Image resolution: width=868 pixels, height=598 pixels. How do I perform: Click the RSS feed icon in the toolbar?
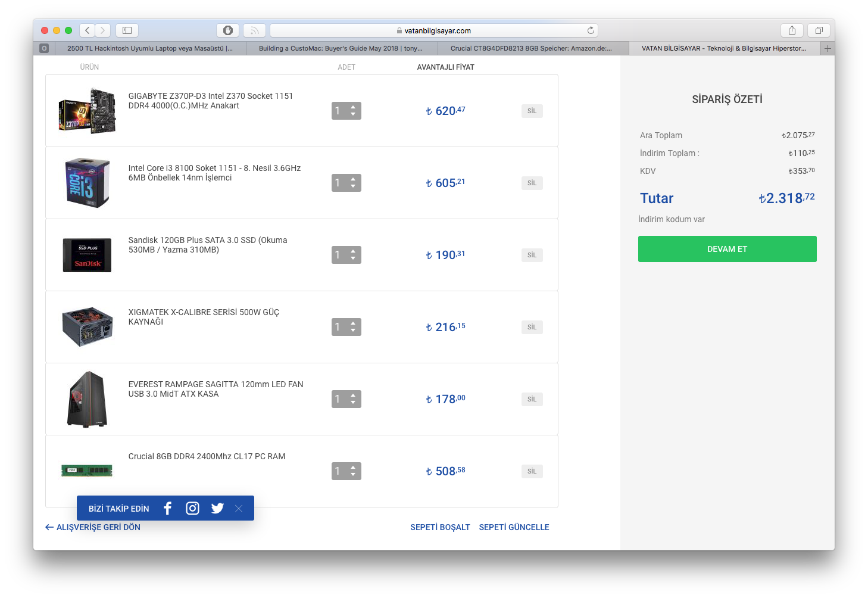[254, 30]
